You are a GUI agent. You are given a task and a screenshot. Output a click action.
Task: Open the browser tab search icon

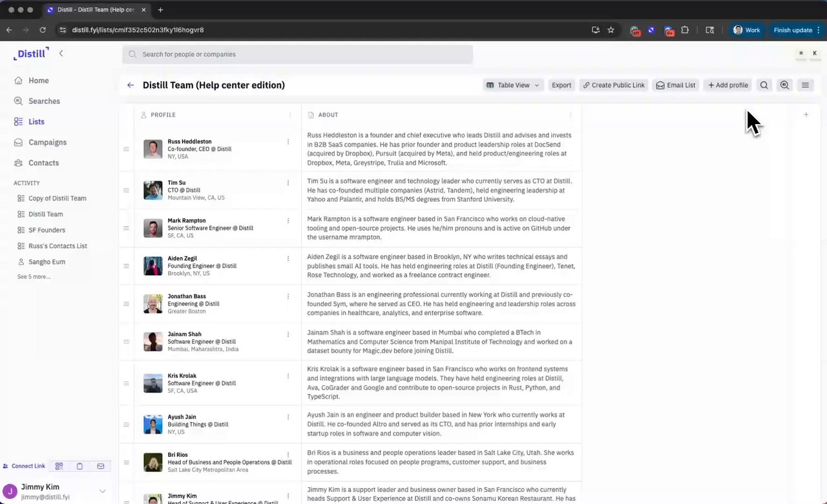pos(709,30)
